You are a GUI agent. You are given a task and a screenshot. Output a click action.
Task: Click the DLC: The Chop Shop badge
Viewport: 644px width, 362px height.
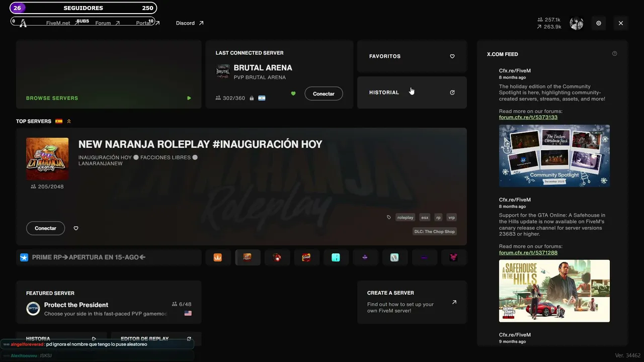click(435, 231)
